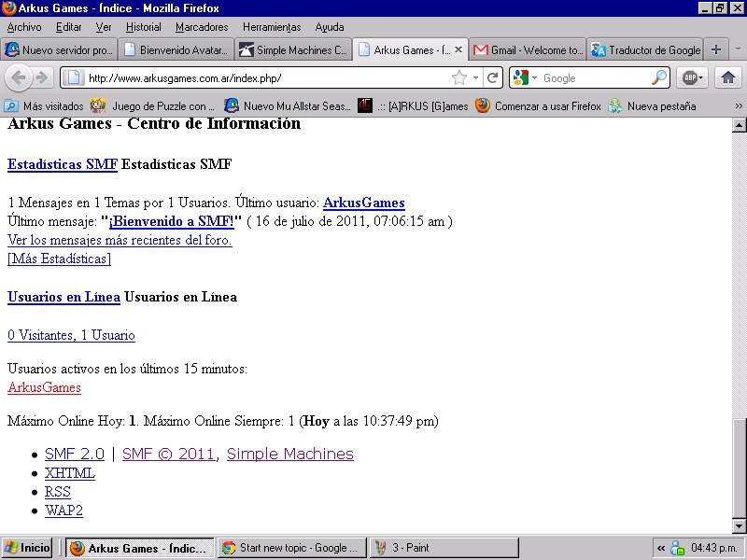The height and width of the screenshot is (560, 747).
Task: Go to the home page icon
Action: click(x=728, y=77)
